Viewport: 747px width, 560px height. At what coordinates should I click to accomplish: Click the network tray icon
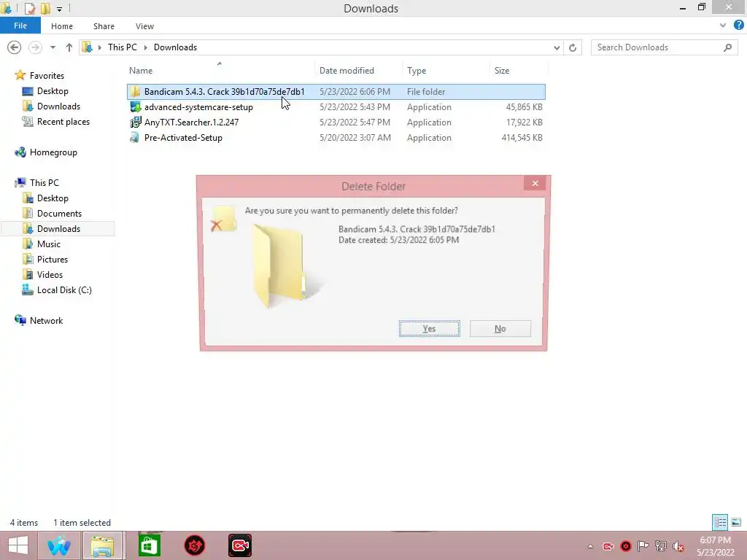coord(661,546)
